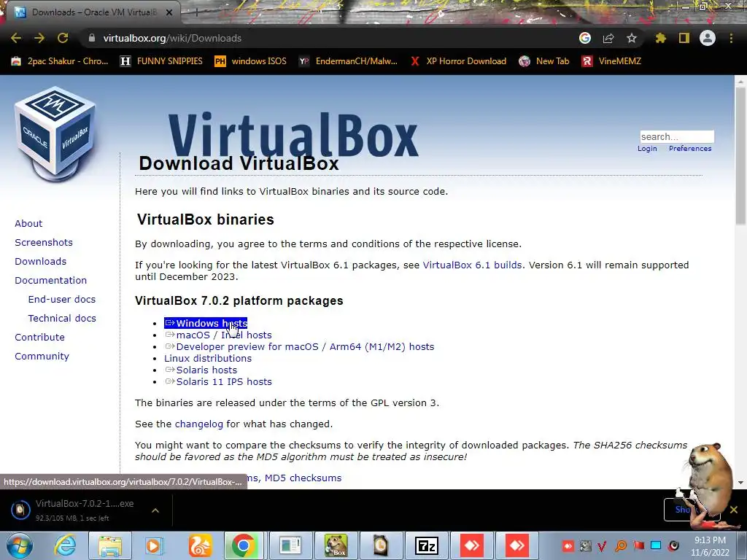
Task: Click the Solaris hosts link
Action: [201, 370]
